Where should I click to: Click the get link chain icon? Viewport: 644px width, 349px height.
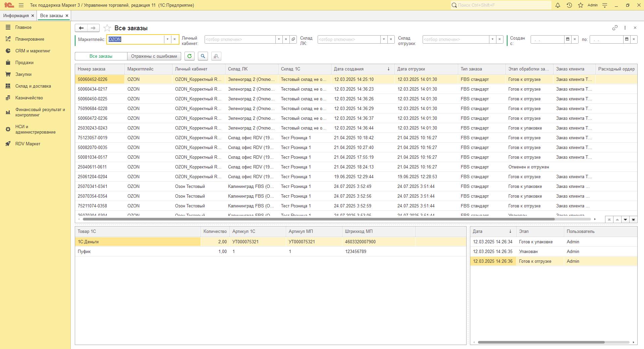(615, 28)
